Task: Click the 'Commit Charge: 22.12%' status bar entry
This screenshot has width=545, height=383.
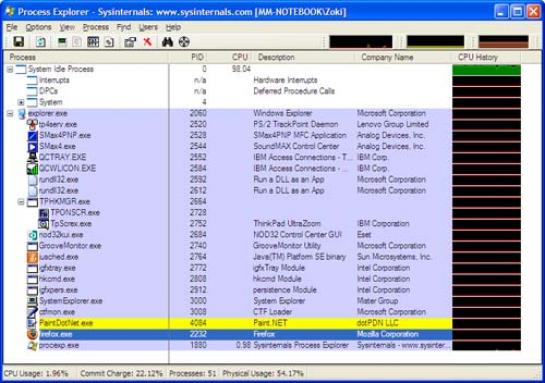Action: coord(121,374)
